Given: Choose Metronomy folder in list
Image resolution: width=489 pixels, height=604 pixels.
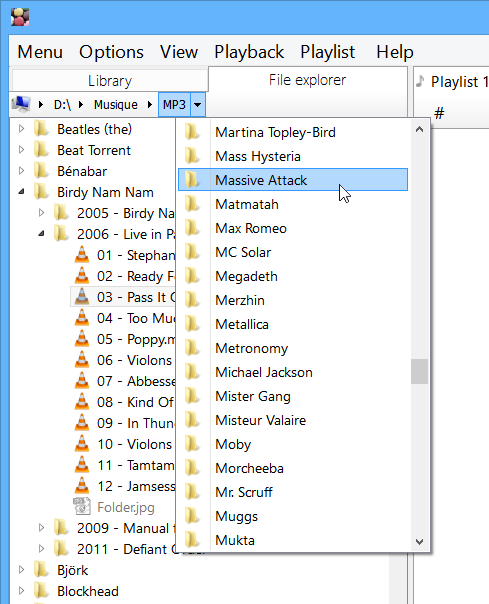Looking at the screenshot, I should [x=293, y=348].
